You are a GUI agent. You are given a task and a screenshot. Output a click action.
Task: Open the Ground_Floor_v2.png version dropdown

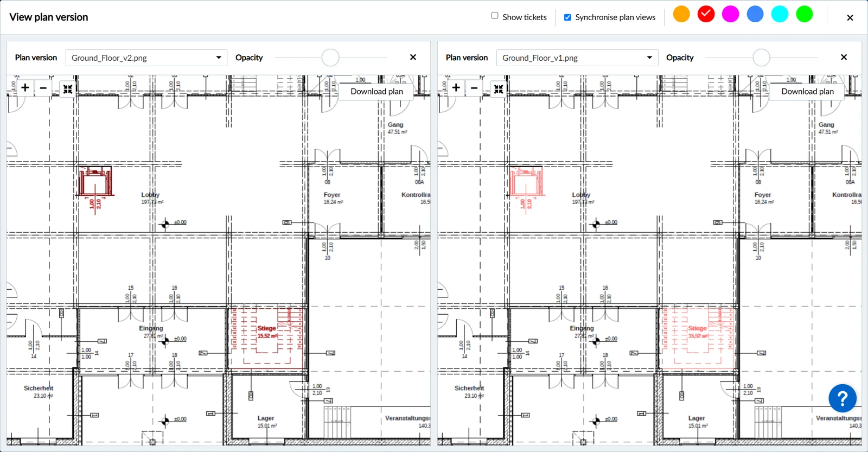[146, 58]
